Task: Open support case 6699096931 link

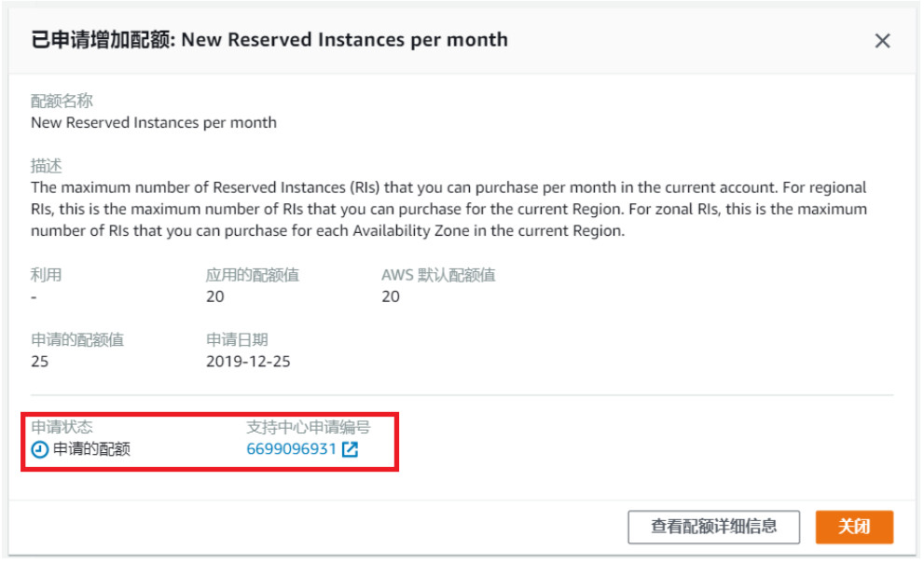Action: click(x=291, y=449)
